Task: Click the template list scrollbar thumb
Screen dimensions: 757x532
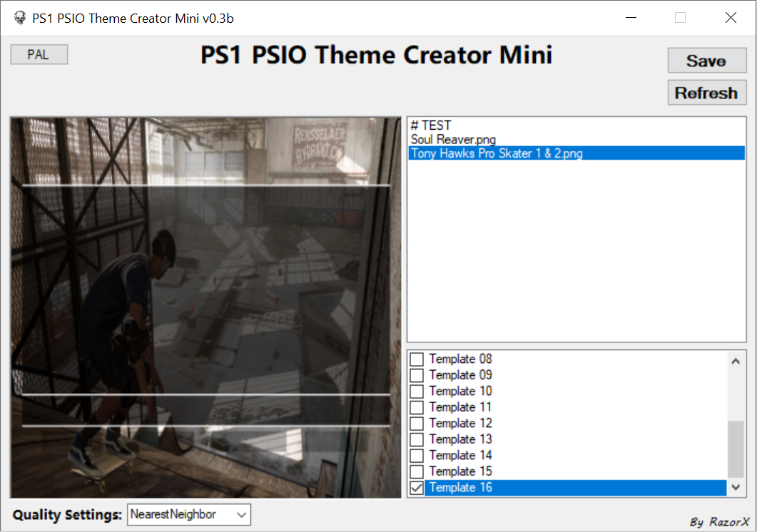Action: pyautogui.click(x=736, y=449)
